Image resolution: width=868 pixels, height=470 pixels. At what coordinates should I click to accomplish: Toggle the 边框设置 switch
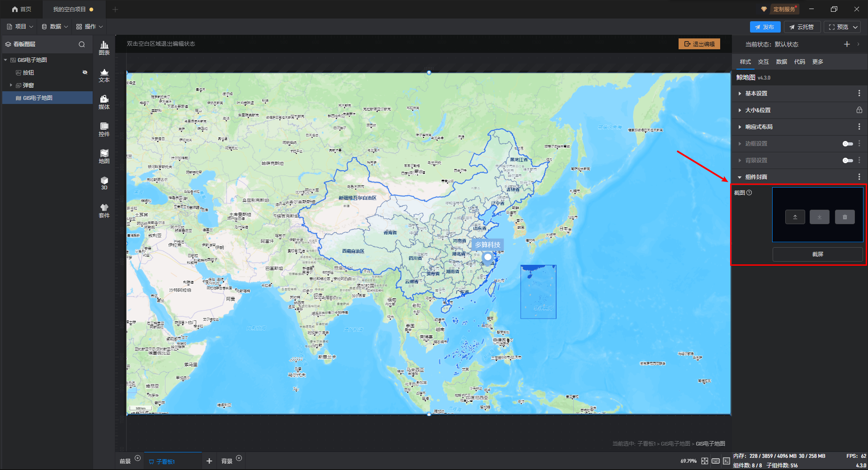[848, 144]
